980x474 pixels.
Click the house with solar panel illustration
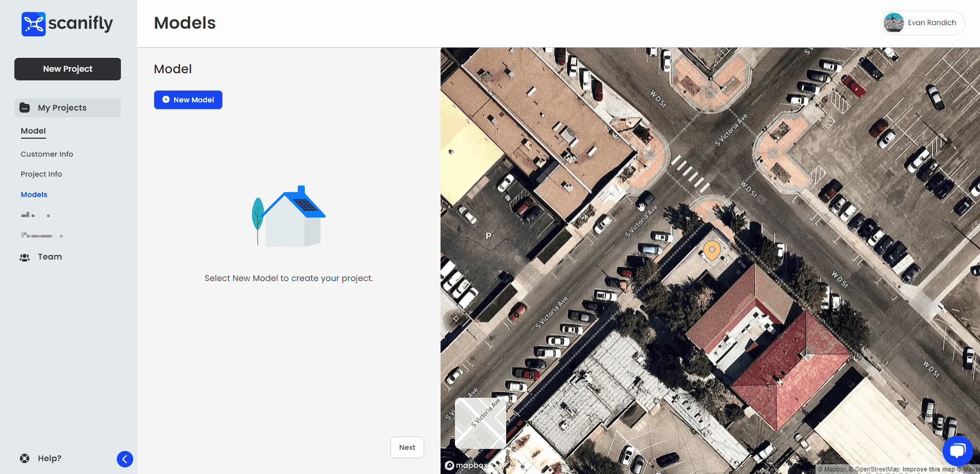289,217
